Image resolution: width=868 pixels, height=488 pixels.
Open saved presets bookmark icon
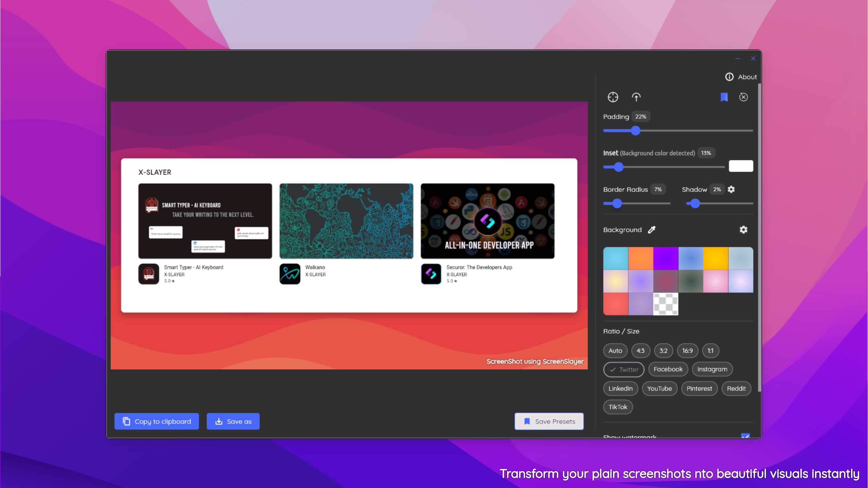click(x=724, y=97)
